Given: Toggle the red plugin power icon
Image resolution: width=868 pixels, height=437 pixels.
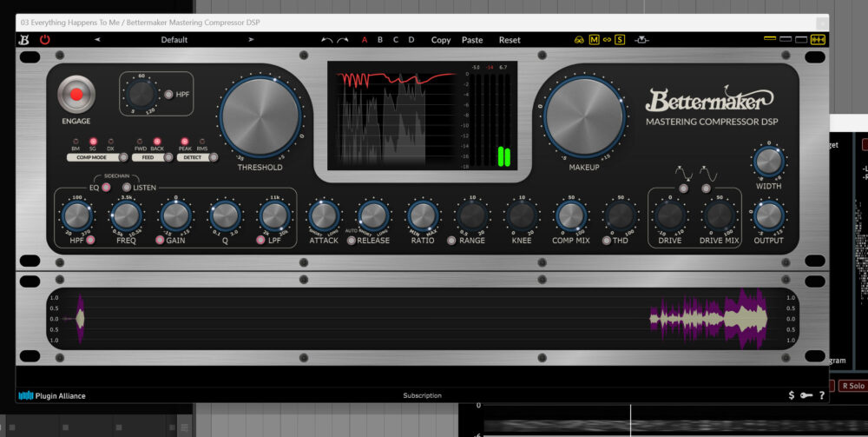Looking at the screenshot, I should pyautogui.click(x=45, y=40).
